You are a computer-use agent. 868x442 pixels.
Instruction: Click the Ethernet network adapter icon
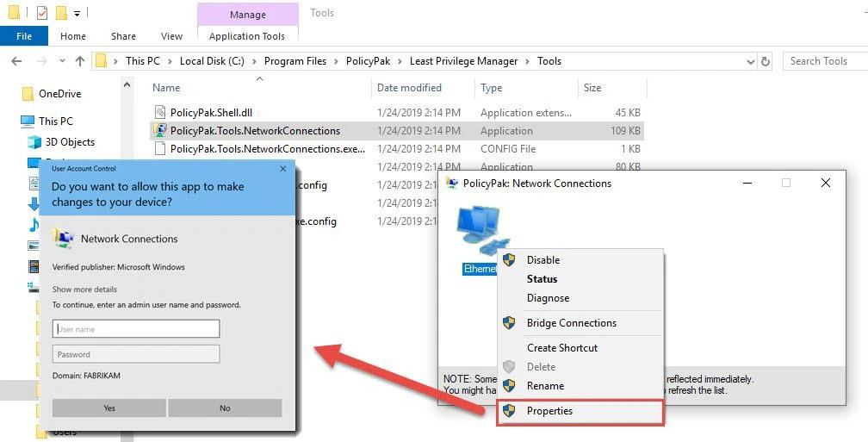(480, 233)
